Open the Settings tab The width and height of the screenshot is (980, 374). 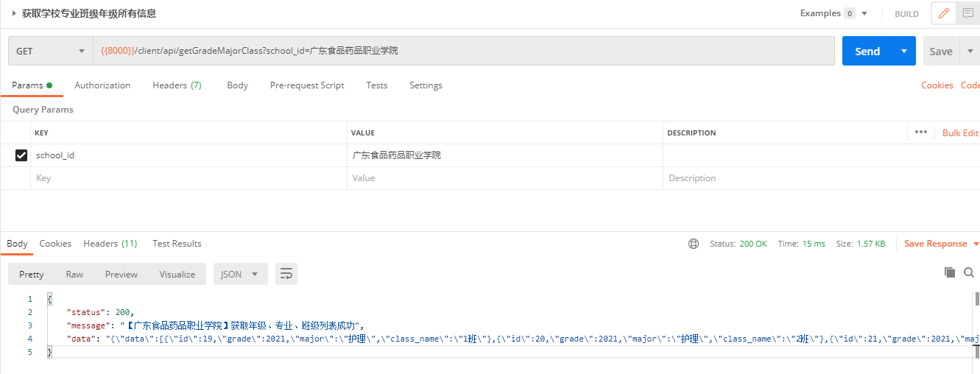426,85
